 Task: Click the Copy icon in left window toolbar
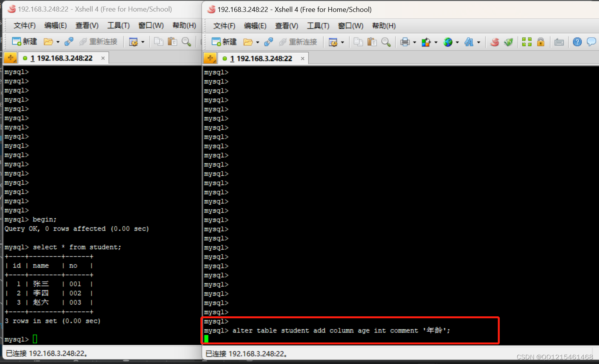coord(159,42)
